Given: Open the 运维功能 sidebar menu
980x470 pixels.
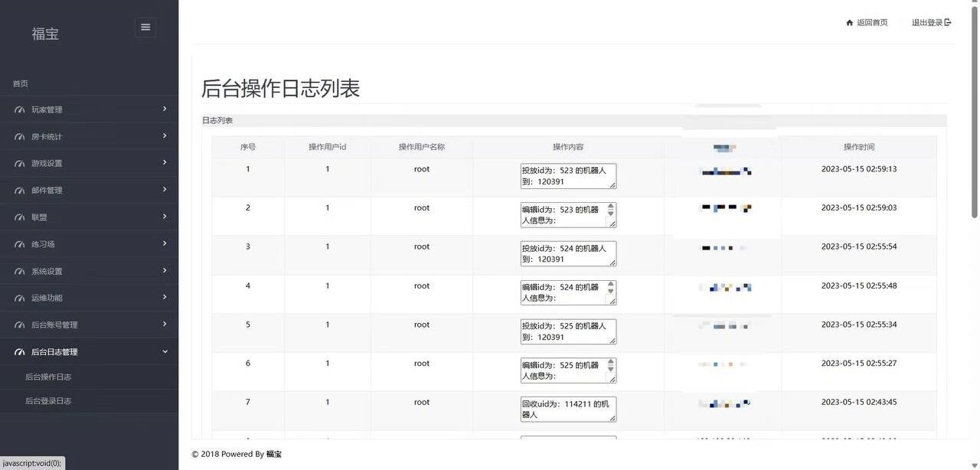Looking at the screenshot, I should pos(47,298).
